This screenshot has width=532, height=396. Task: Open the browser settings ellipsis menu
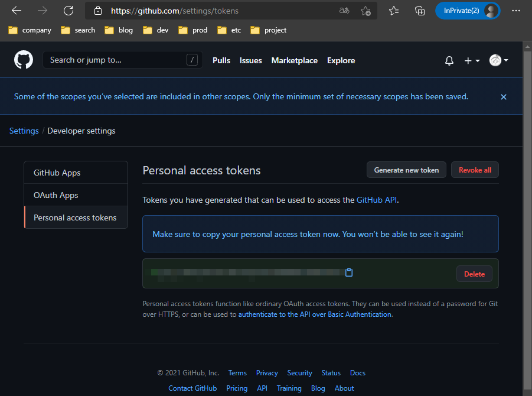point(515,11)
